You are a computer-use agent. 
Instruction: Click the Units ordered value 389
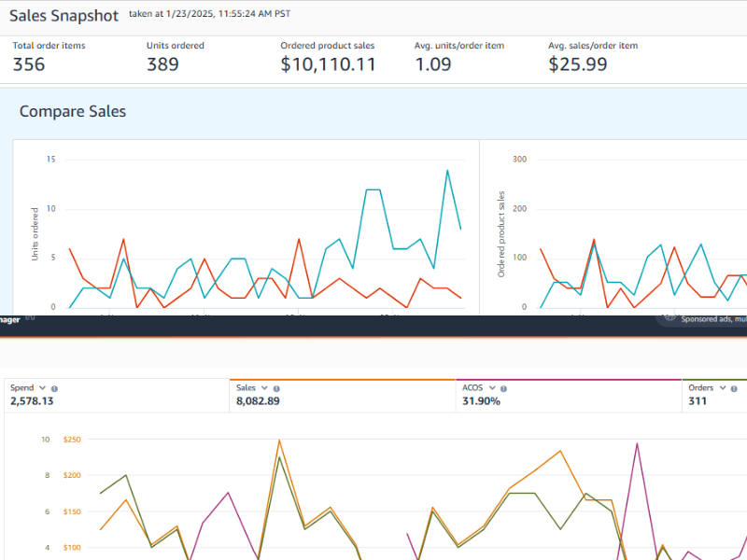point(162,64)
